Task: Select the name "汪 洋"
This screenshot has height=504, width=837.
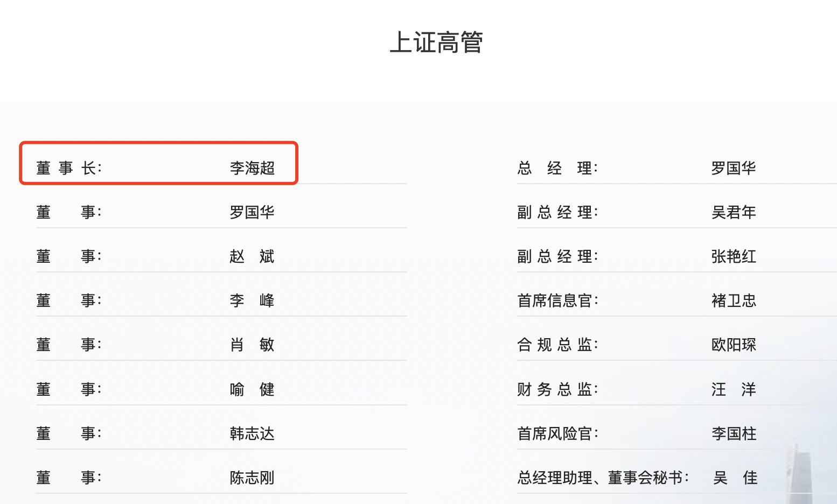Action: pyautogui.click(x=734, y=389)
